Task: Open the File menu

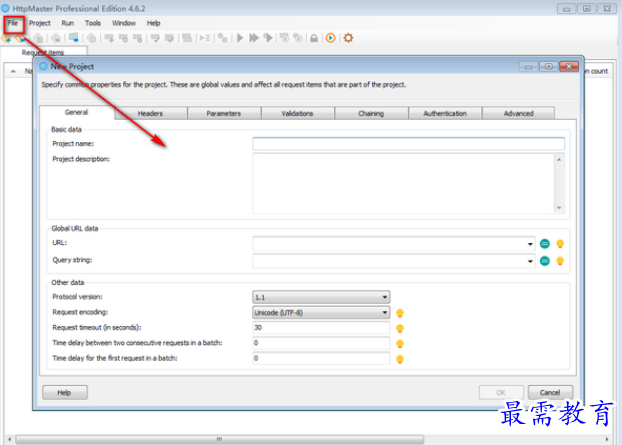Action: click(x=13, y=23)
